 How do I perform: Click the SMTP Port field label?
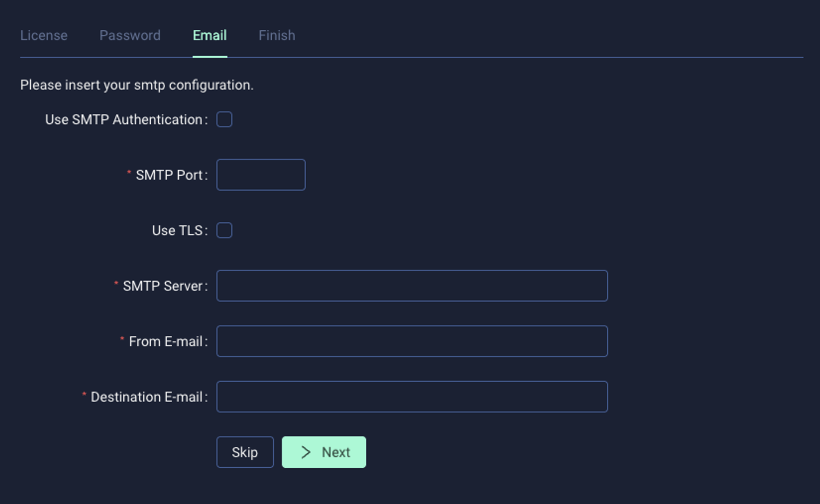tap(169, 175)
